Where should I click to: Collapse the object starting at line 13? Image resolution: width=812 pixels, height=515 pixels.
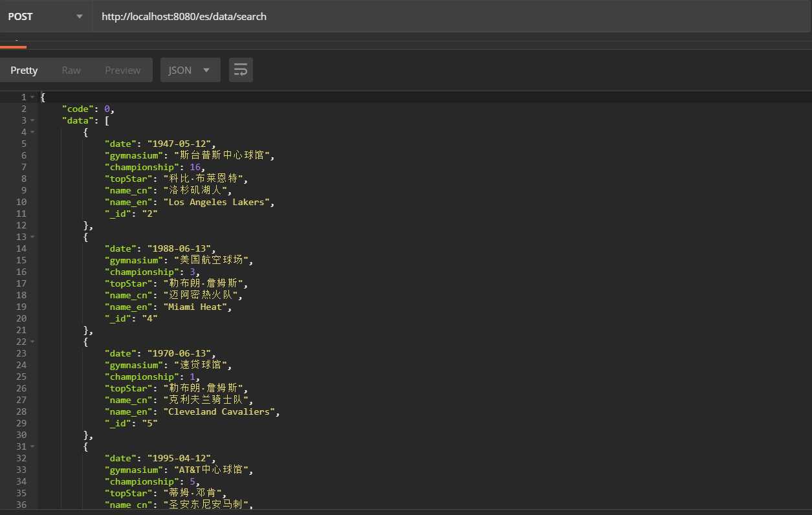[32, 237]
